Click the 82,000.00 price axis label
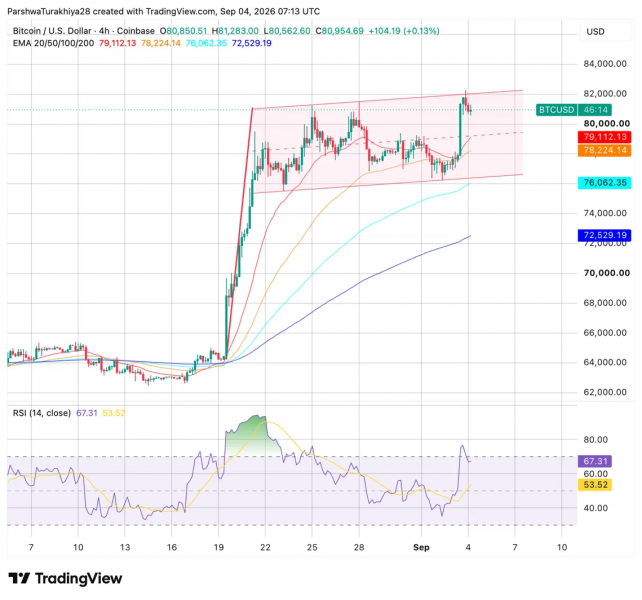The width and height of the screenshot is (642, 600). (605, 94)
